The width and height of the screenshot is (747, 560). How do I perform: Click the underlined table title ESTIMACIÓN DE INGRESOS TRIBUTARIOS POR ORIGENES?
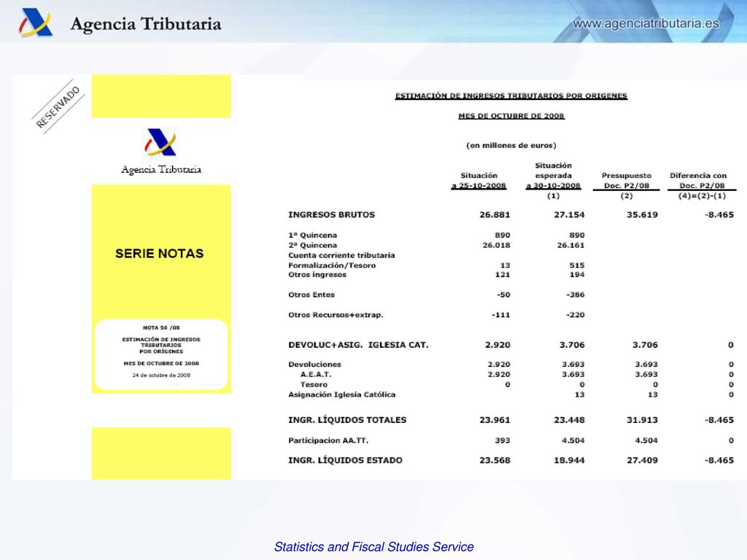(x=511, y=96)
